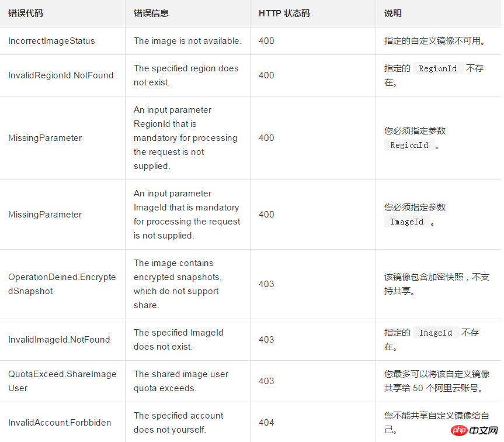Click description 该镜像包含加密快照，不支持共享
The width and height of the screenshot is (504, 442).
437,284
